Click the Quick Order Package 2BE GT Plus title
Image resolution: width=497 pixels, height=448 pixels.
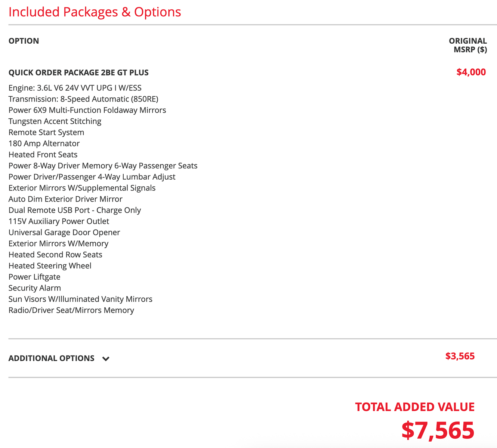(x=78, y=72)
